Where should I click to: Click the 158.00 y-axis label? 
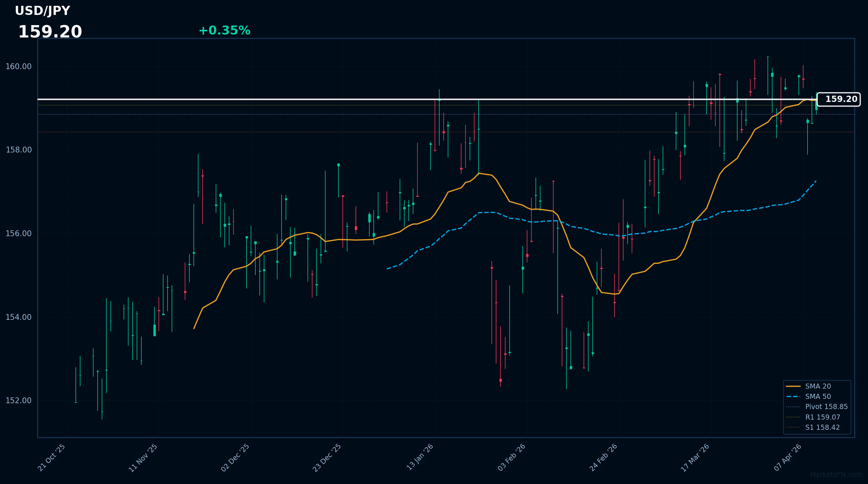tap(19, 150)
